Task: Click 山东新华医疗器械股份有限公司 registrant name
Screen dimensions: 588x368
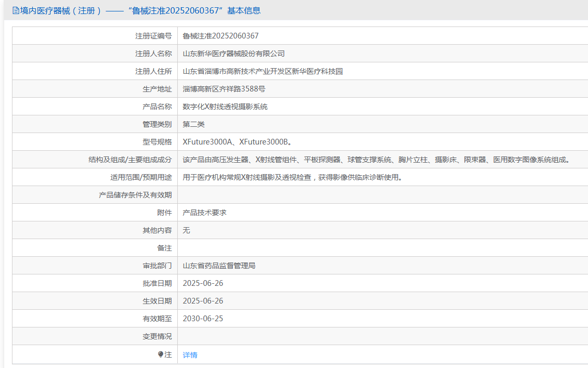Action: coord(233,54)
